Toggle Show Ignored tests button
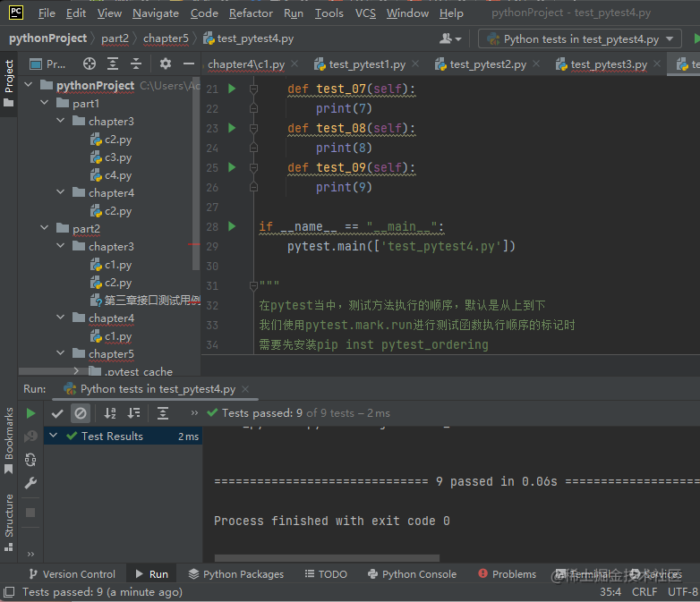Viewport: 700px width, 602px height. pyautogui.click(x=81, y=413)
